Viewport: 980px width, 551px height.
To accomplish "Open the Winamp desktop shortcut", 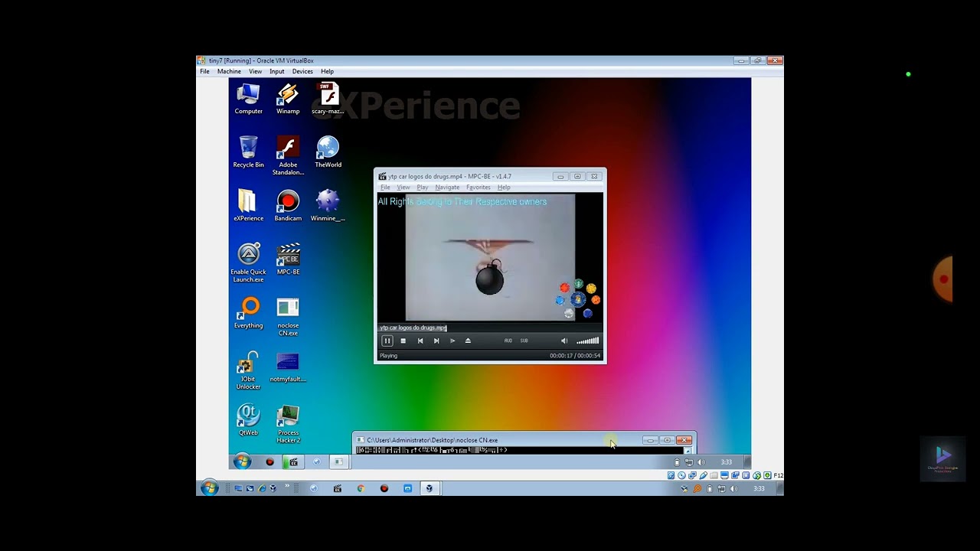I will [x=288, y=99].
